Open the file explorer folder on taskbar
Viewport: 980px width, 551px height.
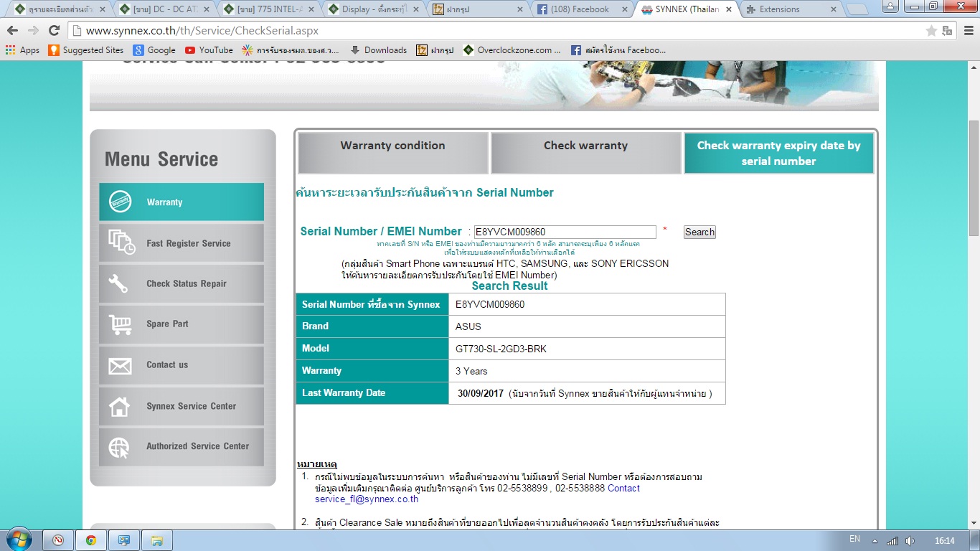157,540
